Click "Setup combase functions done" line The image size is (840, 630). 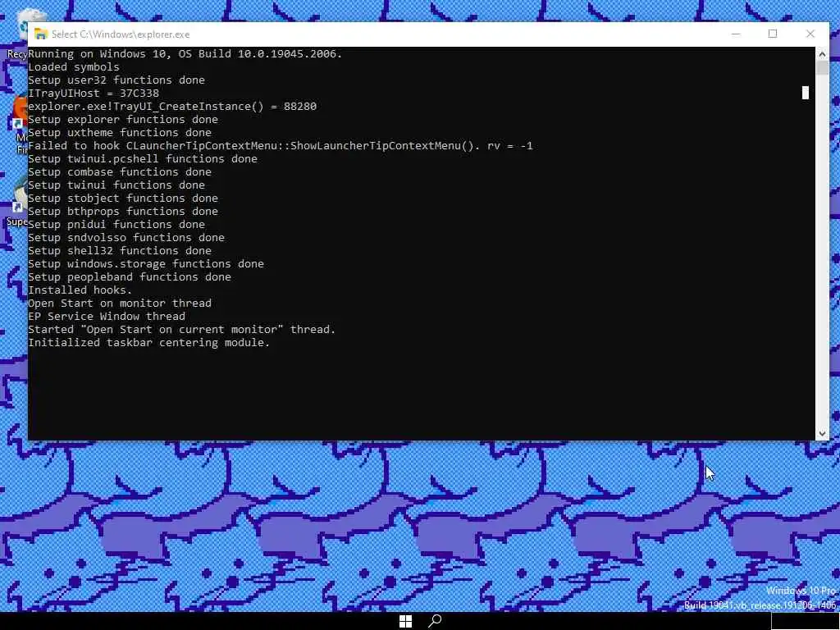pos(120,172)
